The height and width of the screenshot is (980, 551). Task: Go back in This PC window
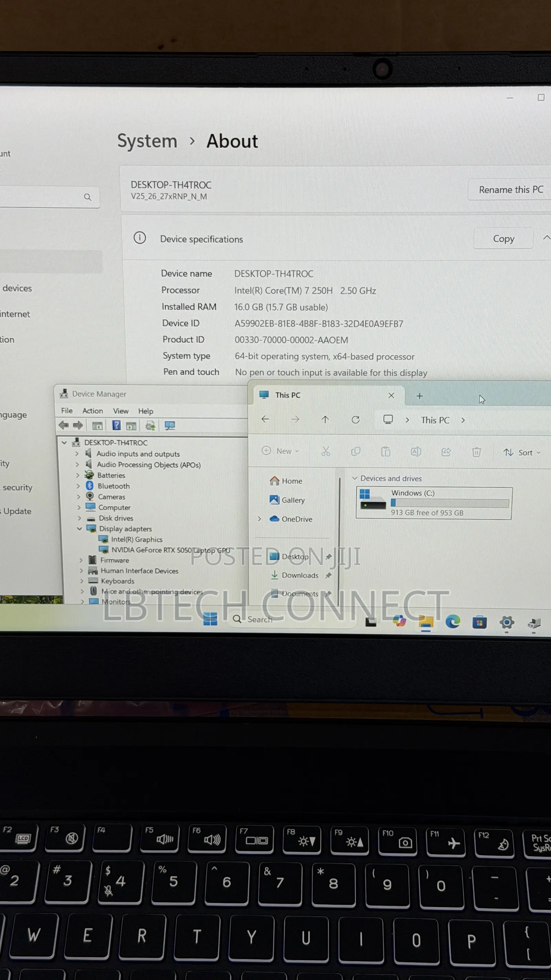(x=266, y=419)
